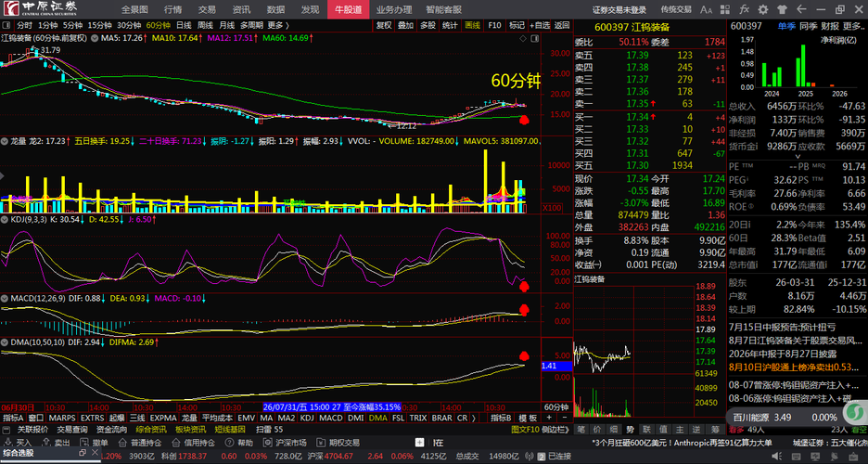Open the shirt skin theme icon
The image size is (868, 464).
tap(782, 9)
